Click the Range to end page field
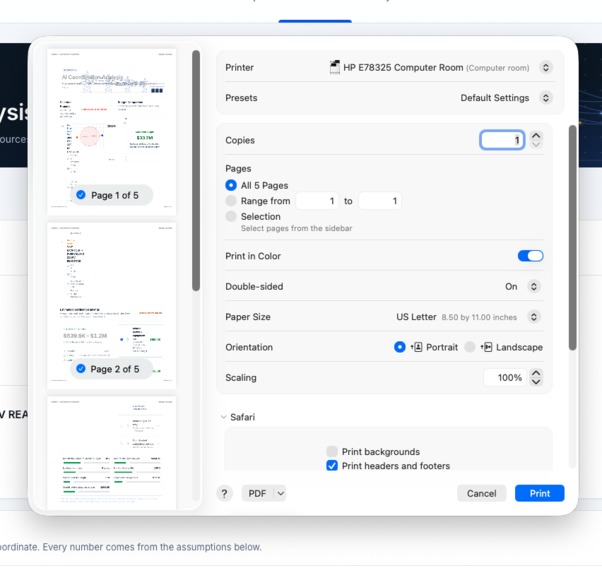The height and width of the screenshot is (573, 602). tap(380, 201)
